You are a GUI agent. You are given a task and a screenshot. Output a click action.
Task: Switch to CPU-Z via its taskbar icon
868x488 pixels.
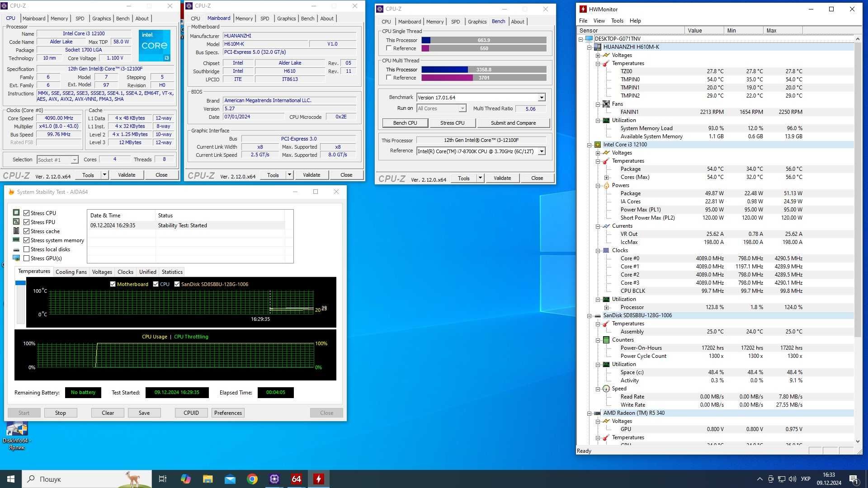[x=274, y=479]
